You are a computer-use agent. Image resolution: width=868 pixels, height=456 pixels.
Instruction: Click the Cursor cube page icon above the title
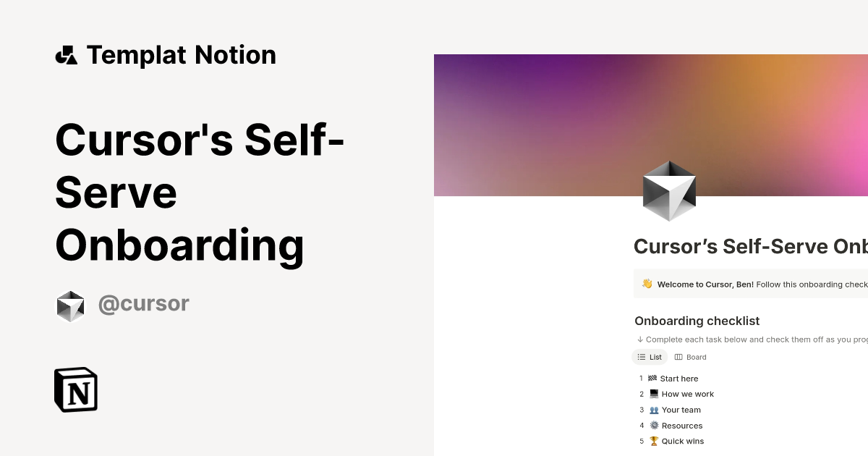[x=668, y=190]
